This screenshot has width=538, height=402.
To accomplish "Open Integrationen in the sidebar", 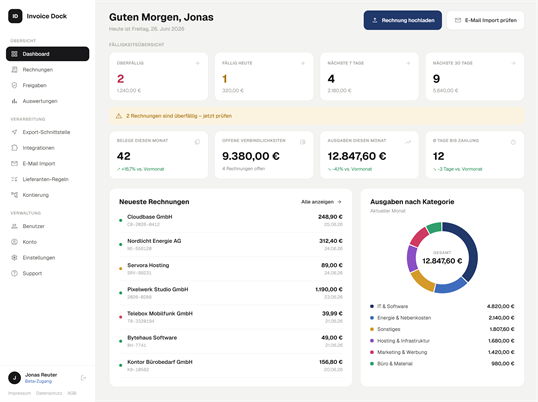I will [48, 148].
